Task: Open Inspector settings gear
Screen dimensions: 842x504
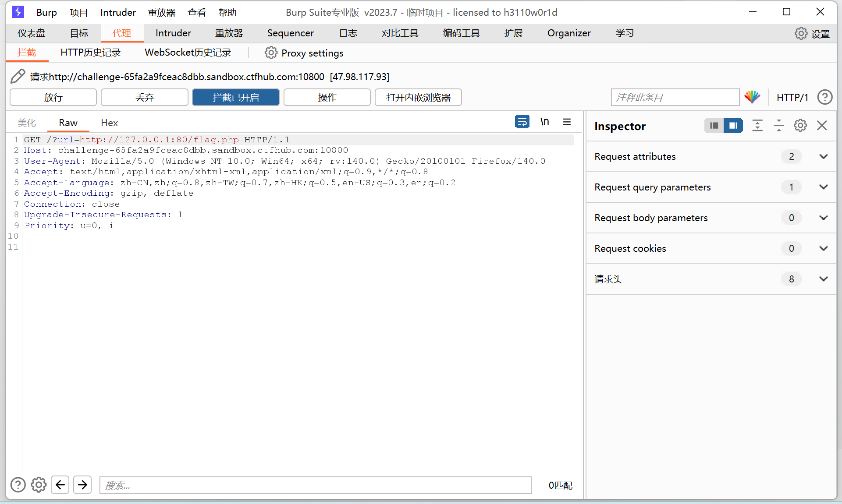Action: coord(800,126)
